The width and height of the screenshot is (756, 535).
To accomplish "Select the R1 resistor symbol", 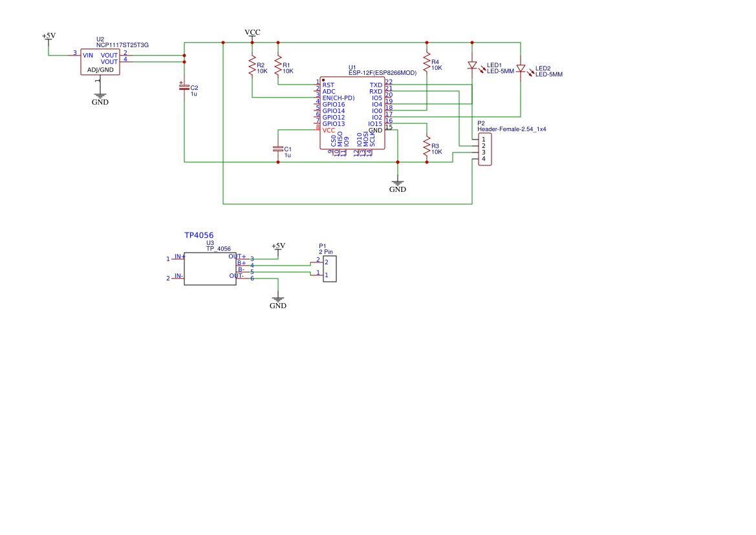I will 277,65.
